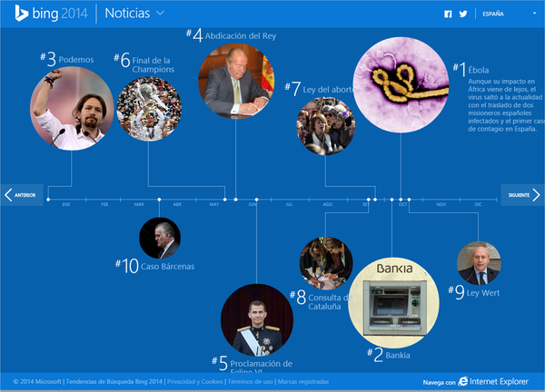The image size is (545, 392).
Task: Click the Caso Bárcenas timeline dot near ABR
Action: click(x=159, y=200)
